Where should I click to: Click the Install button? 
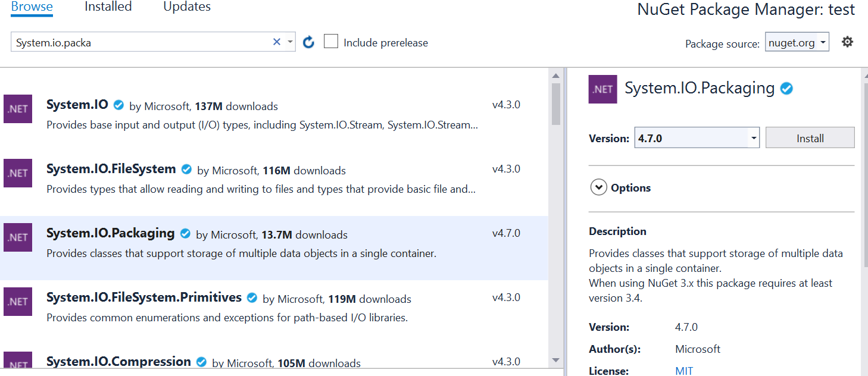coord(810,138)
